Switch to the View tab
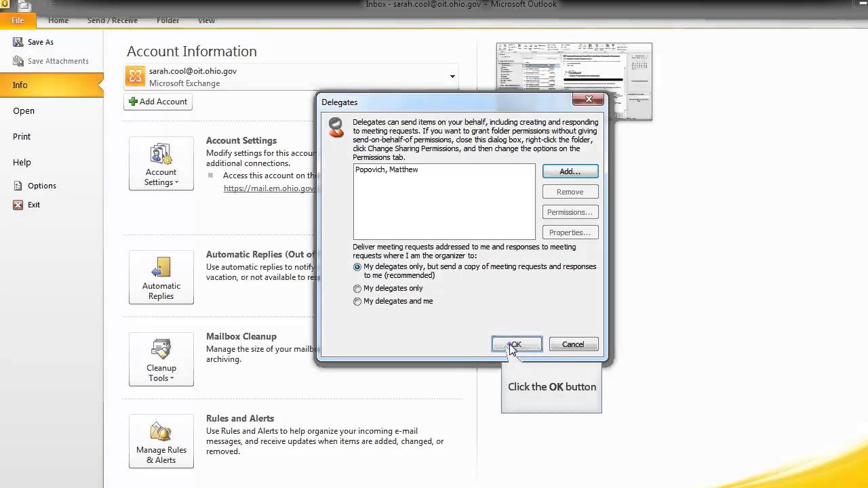 click(x=206, y=20)
